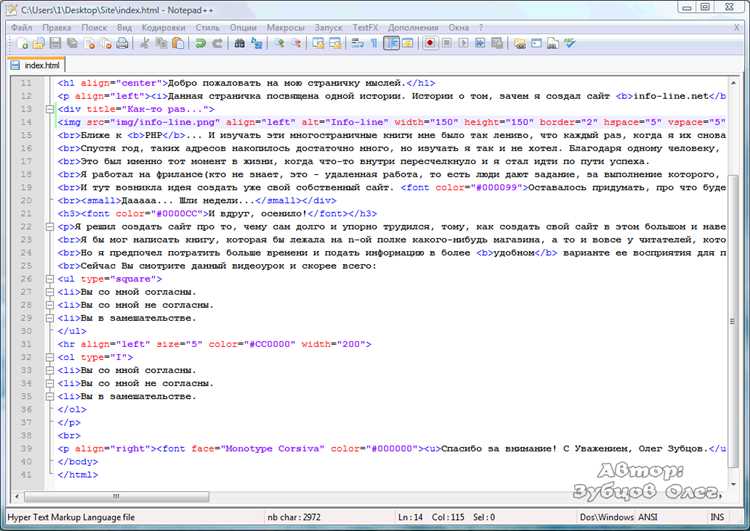This screenshot has height=531, width=750.
Task: Click the Print toolbar icon
Action: 122,44
